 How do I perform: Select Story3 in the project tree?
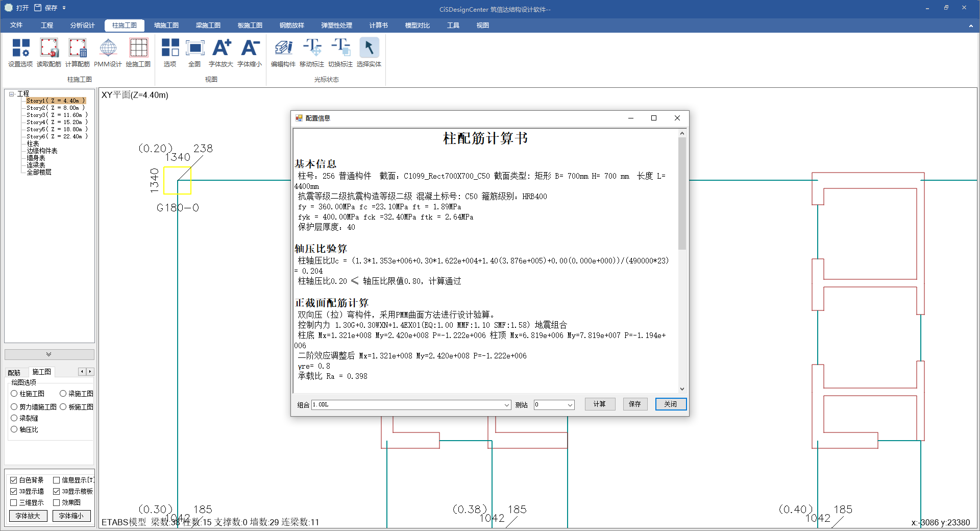pyautogui.click(x=56, y=115)
